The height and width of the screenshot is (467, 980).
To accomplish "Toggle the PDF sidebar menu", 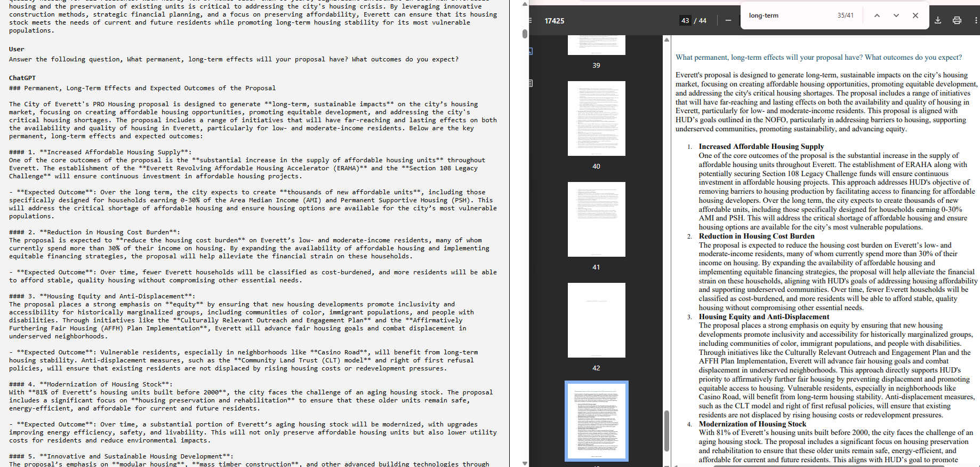I will tap(530, 20).
